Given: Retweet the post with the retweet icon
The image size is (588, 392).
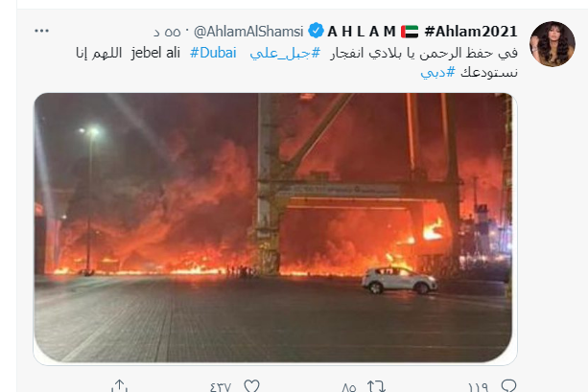Looking at the screenshot, I should click(376, 386).
